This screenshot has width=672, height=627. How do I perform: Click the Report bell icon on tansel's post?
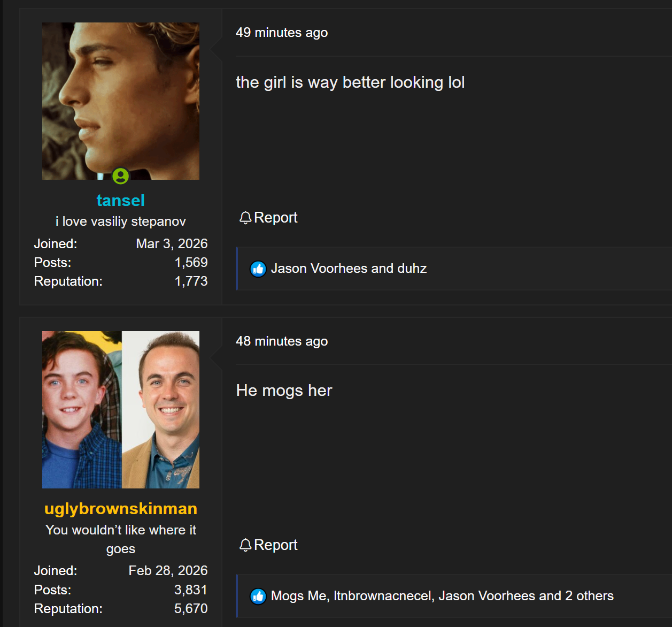coord(245,218)
